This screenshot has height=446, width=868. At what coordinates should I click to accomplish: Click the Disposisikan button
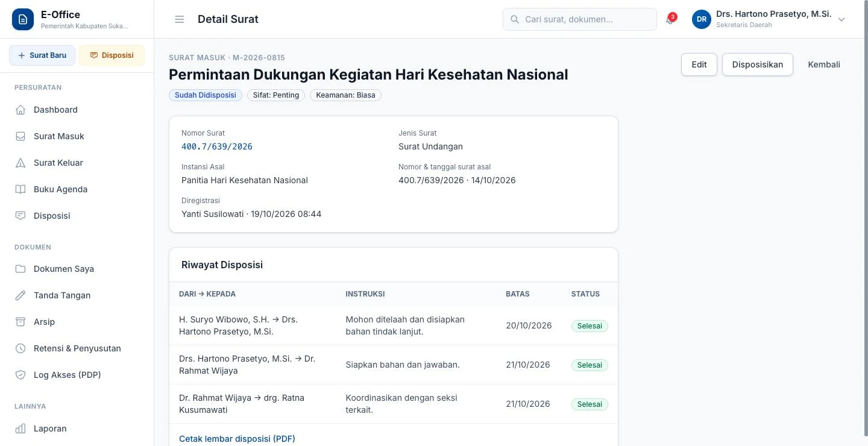[758, 64]
